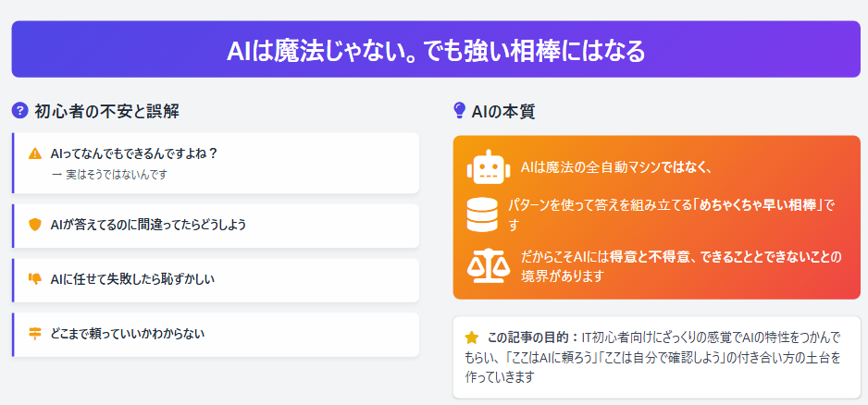Click the この記事の目的 text box

tap(656, 357)
